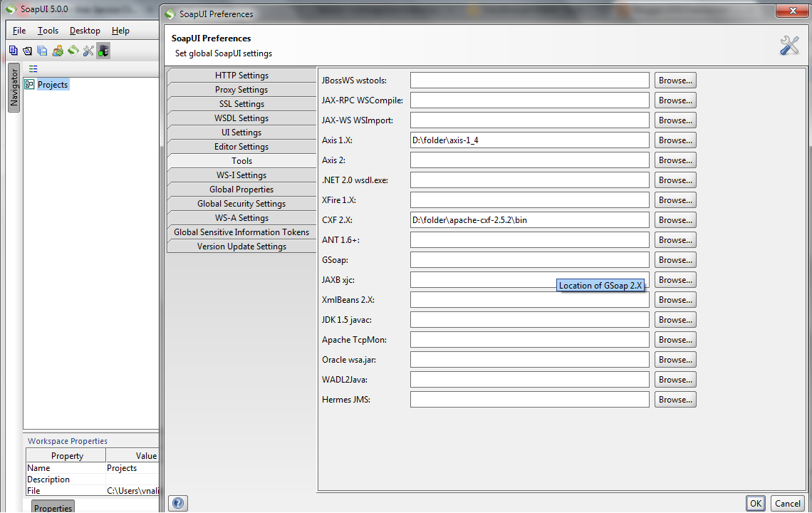Toggle the global proxy server icon

point(103,50)
